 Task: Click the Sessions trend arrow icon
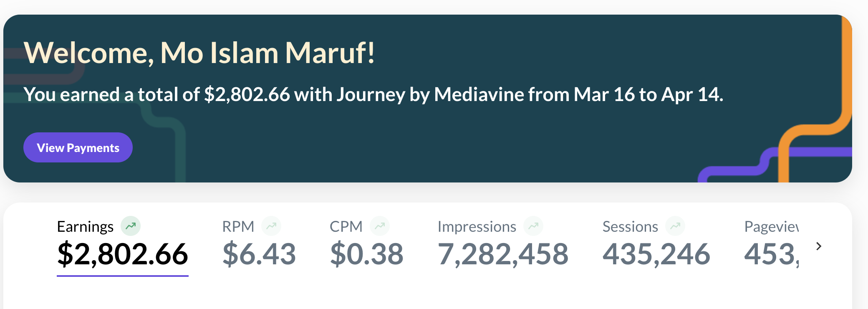point(675,226)
